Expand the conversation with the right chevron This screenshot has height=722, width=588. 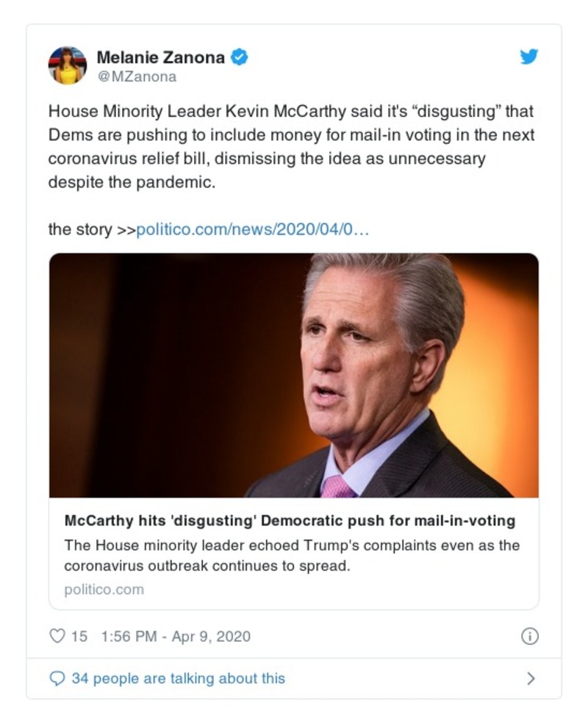[x=531, y=679]
